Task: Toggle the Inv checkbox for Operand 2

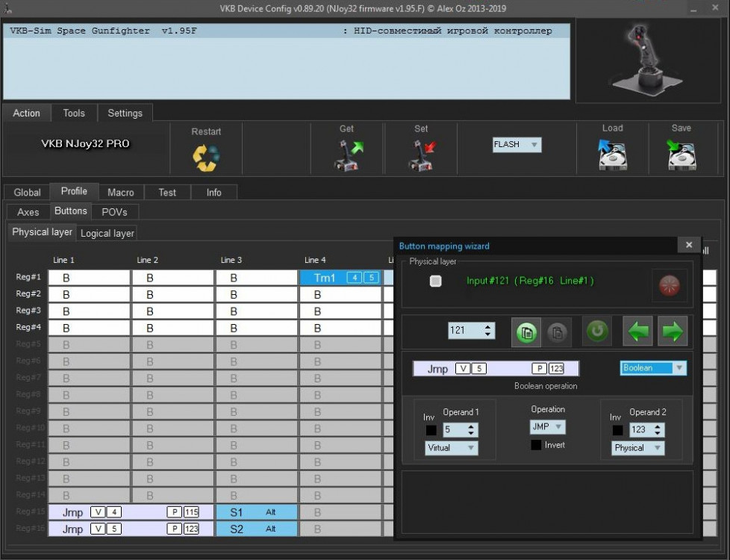Action: point(617,430)
